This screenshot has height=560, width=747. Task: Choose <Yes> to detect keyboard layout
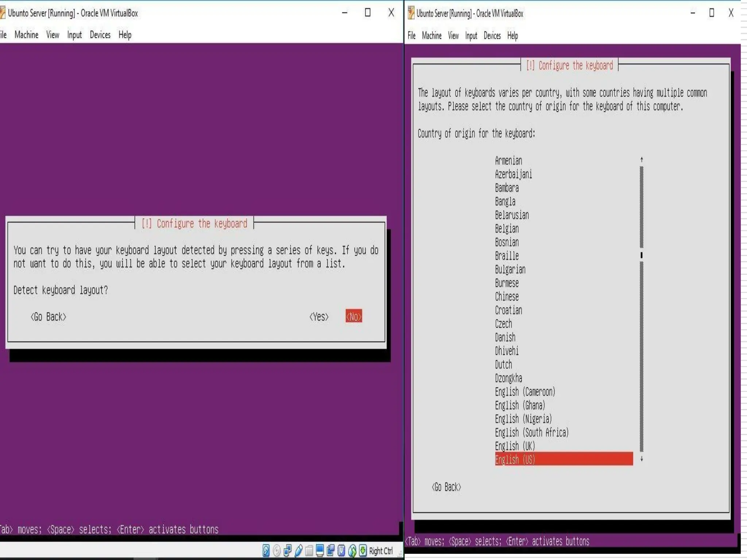pyautogui.click(x=319, y=316)
